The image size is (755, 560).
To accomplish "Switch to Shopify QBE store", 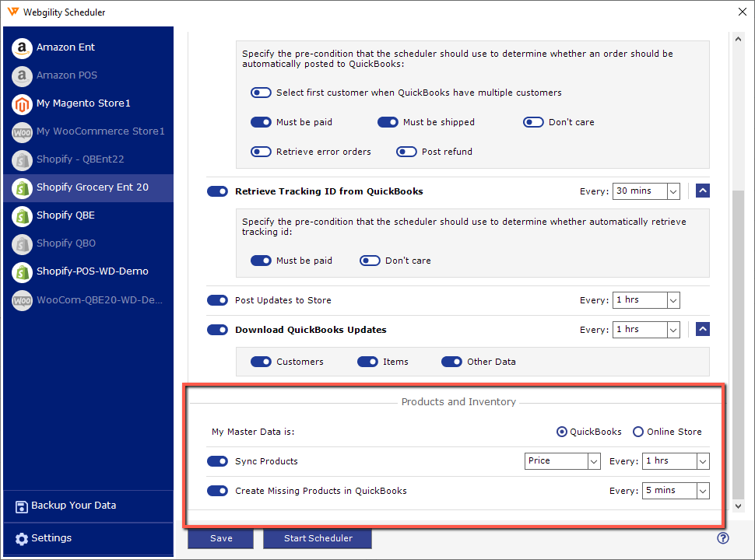I will [89, 216].
